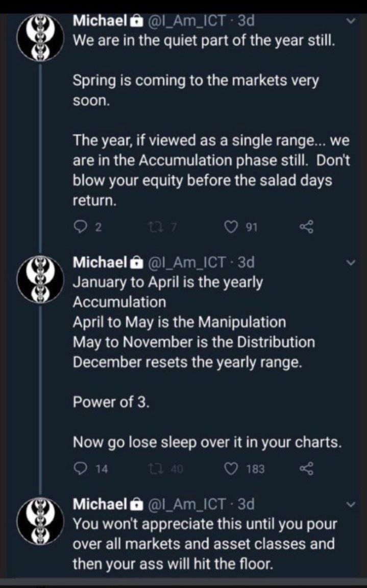Open @I_Am_ICT handle on third tweet
Viewport: 367px width, 588px height.
[187, 504]
